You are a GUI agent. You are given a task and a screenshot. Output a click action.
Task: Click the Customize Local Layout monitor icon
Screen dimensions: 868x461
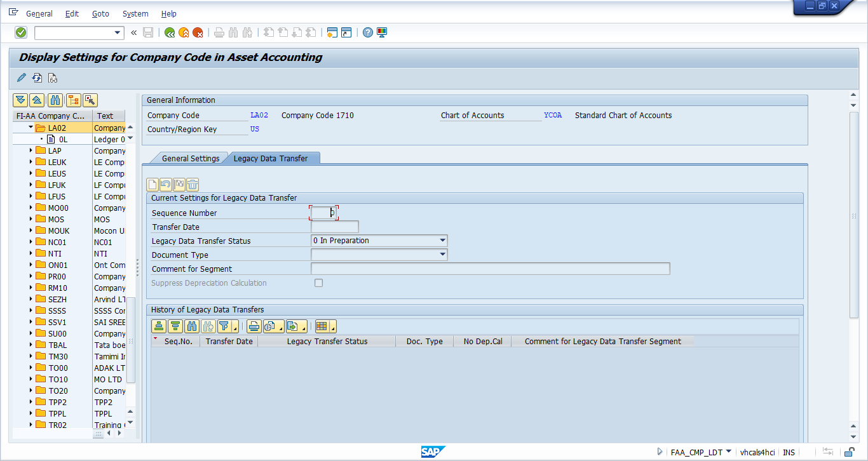pos(382,32)
